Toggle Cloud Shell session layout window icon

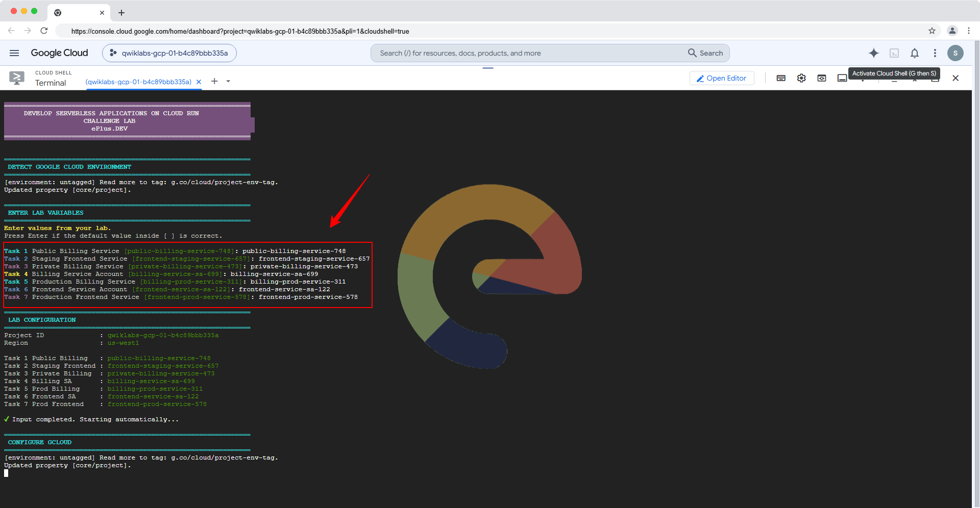coord(842,78)
